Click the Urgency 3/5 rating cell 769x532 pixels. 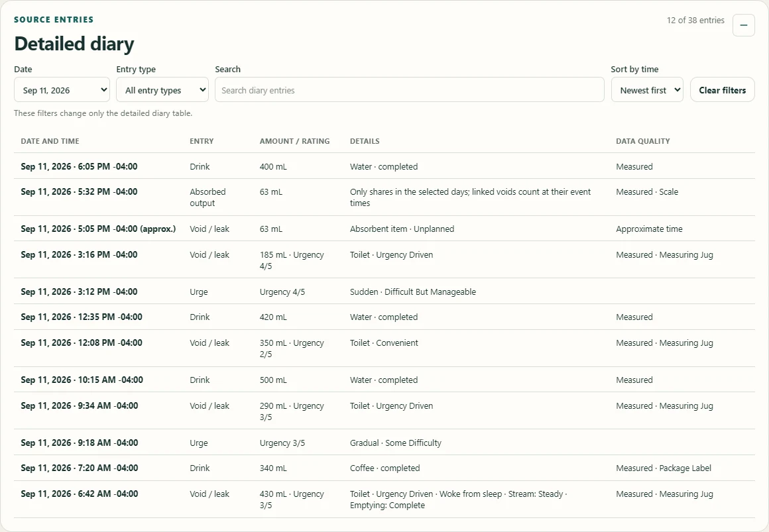[282, 443]
